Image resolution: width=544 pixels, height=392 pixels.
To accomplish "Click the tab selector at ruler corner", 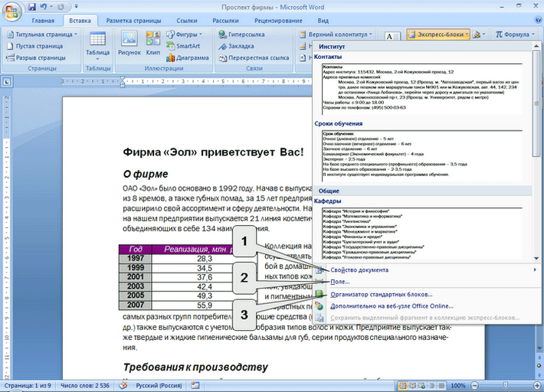I will pos(7,82).
